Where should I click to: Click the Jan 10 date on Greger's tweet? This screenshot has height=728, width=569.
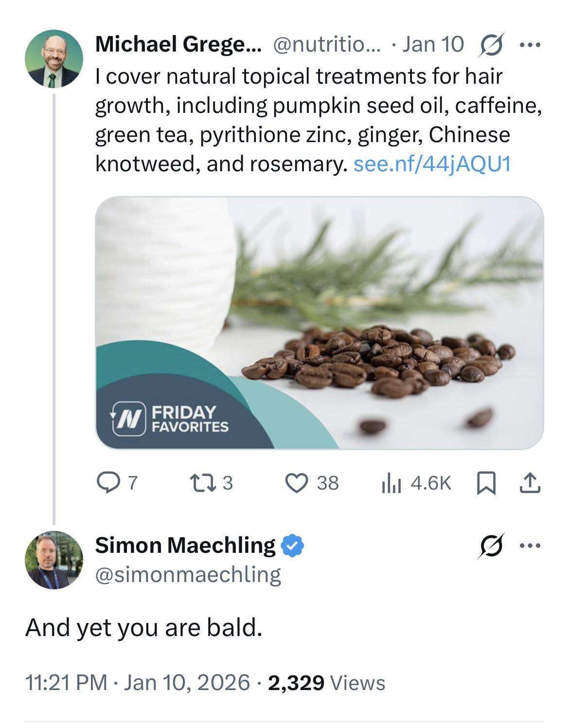434,45
